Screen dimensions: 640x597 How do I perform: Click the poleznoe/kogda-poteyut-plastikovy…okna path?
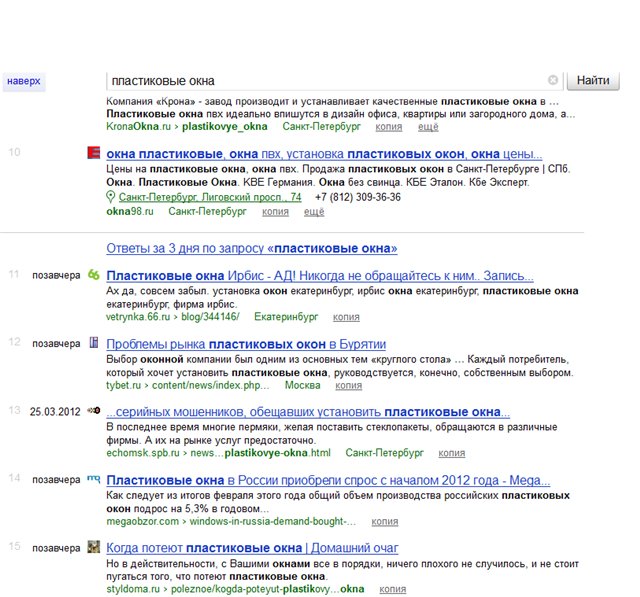pyautogui.click(x=267, y=589)
